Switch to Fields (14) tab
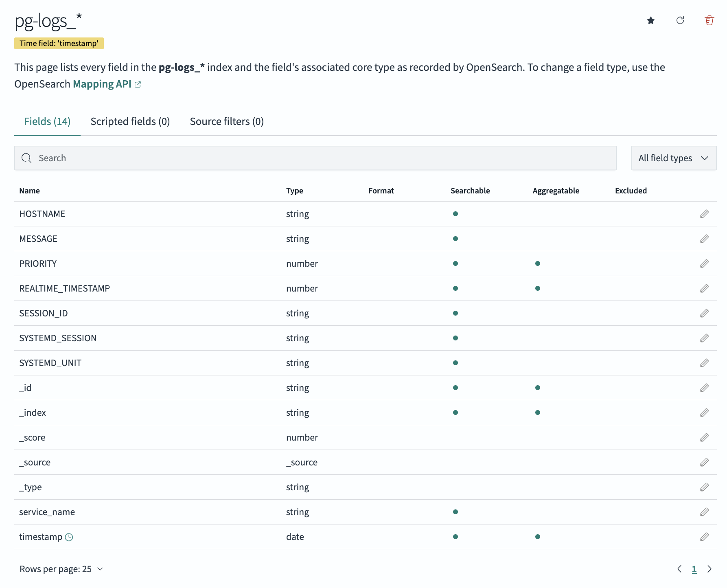Screen dimensions: 727x588 47,121
